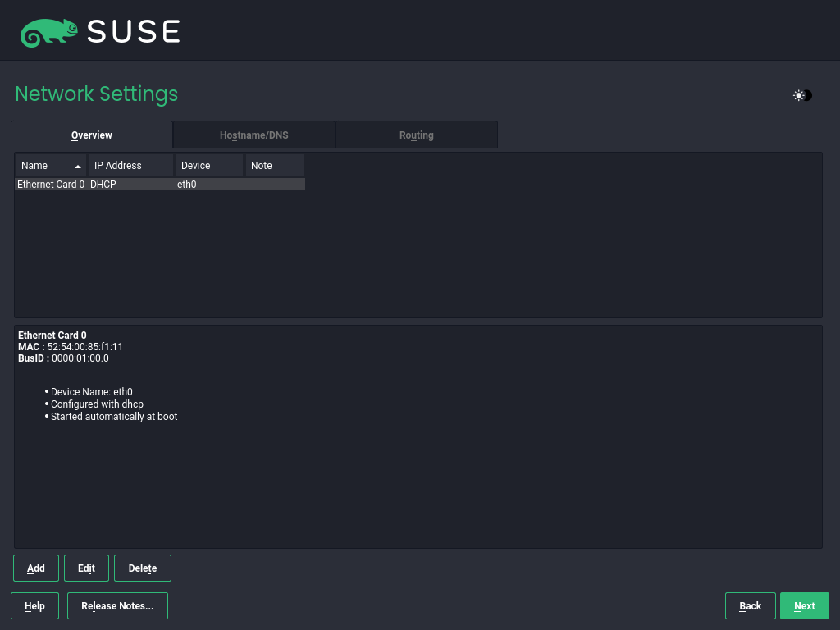View the Release Notes
The image size is (840, 630).
click(x=117, y=605)
